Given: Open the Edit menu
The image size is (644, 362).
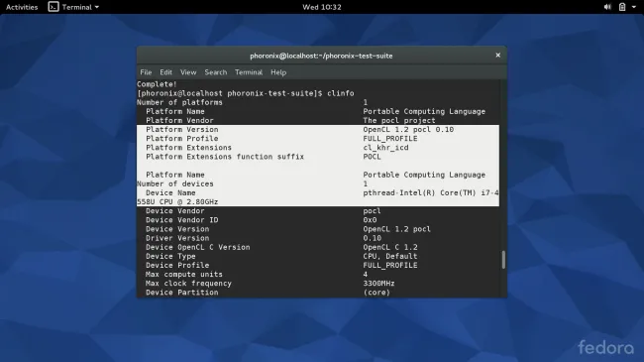Looking at the screenshot, I should click(165, 72).
